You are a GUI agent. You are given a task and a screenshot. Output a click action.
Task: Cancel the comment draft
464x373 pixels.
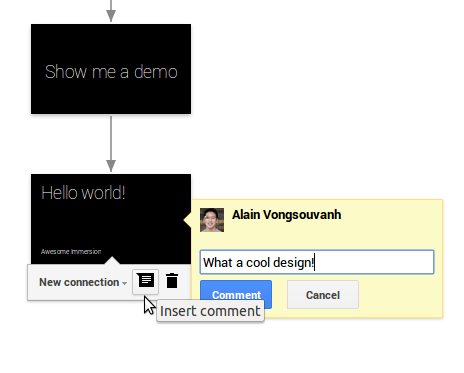click(323, 295)
